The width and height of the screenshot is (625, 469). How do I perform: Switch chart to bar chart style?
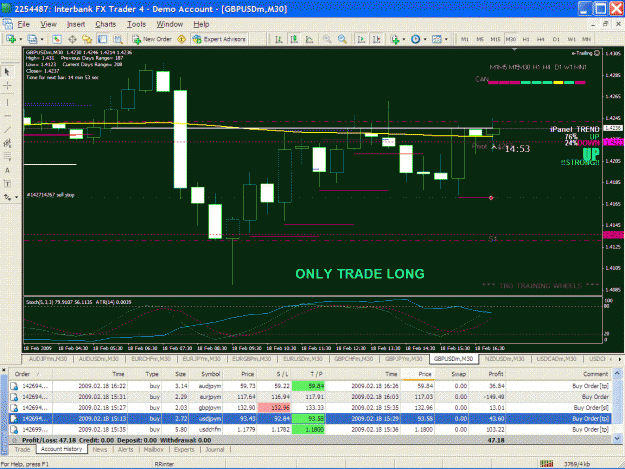(279, 39)
